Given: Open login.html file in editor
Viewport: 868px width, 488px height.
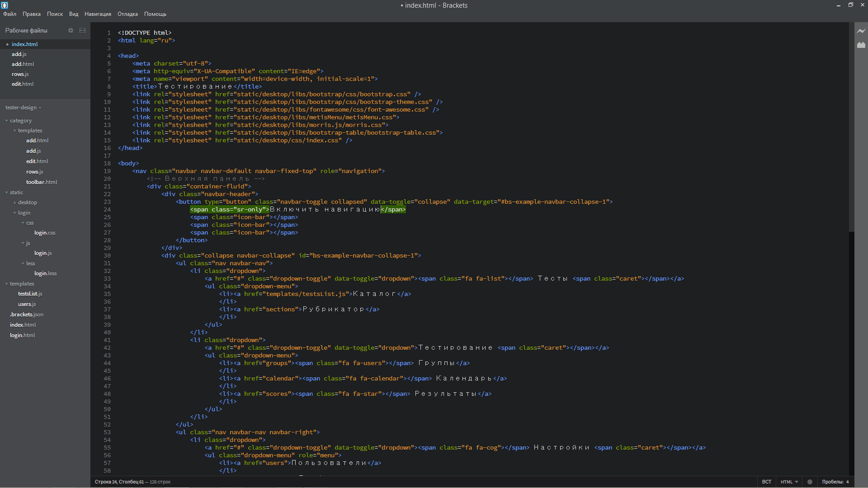Looking at the screenshot, I should pyautogui.click(x=22, y=335).
